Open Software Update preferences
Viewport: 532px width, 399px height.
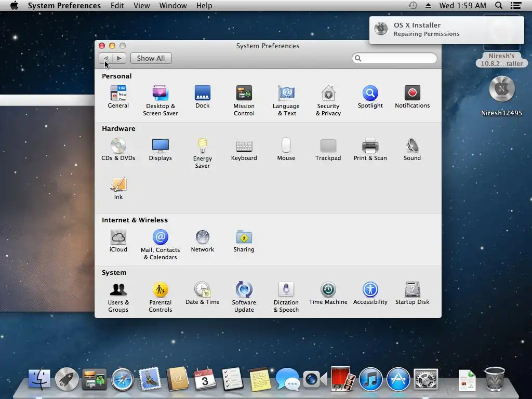pyautogui.click(x=244, y=297)
